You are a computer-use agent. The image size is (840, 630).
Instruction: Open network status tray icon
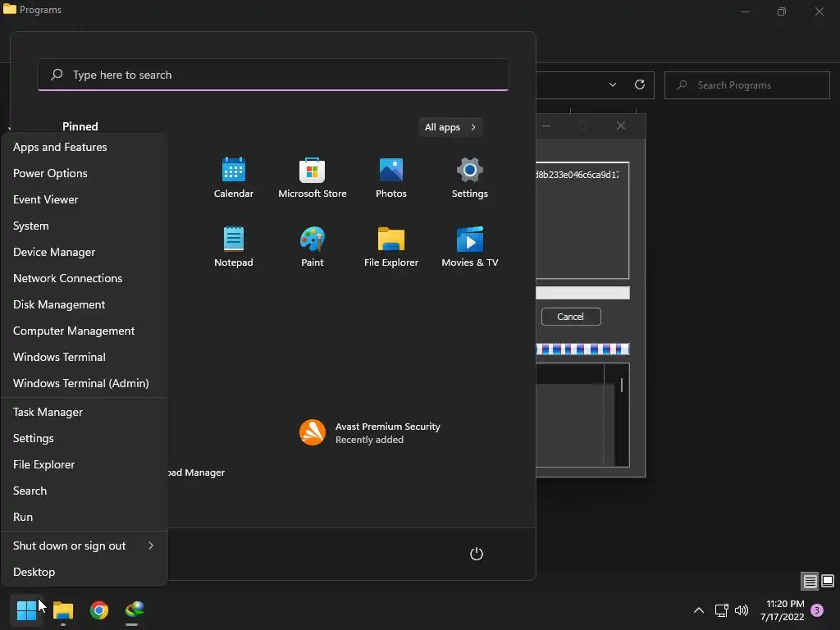click(x=722, y=610)
